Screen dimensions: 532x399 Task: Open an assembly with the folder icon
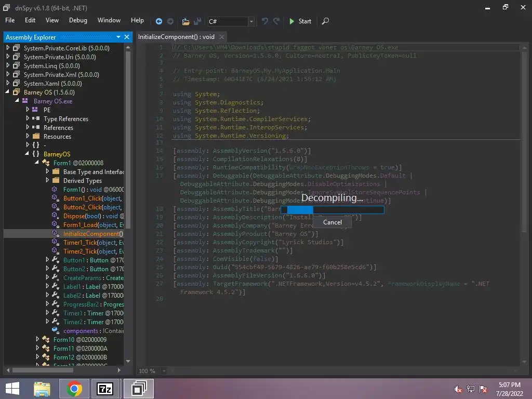[185, 21]
